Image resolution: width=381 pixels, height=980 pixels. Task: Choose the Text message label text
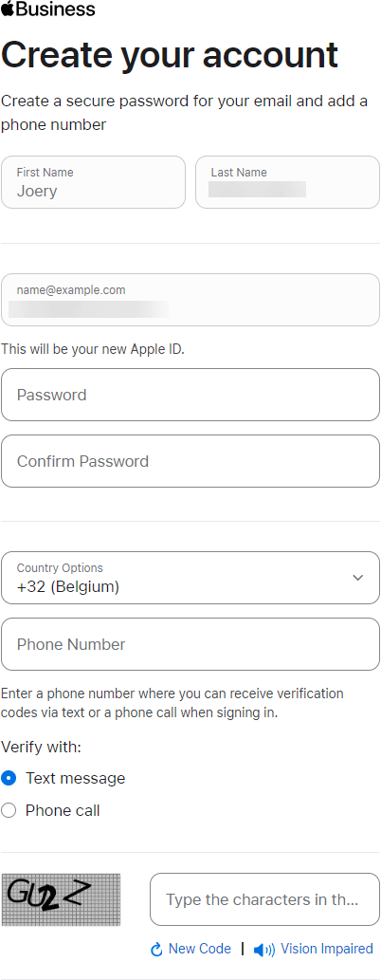click(x=76, y=778)
